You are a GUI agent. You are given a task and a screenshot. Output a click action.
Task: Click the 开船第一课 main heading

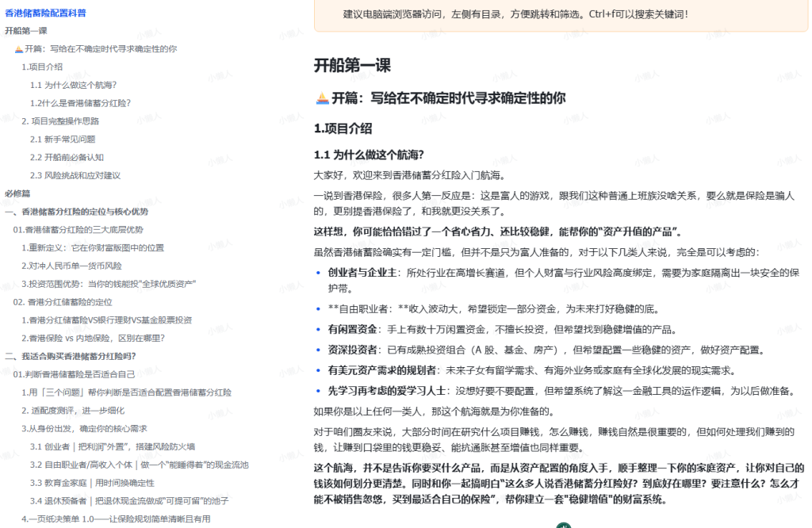pyautogui.click(x=352, y=65)
